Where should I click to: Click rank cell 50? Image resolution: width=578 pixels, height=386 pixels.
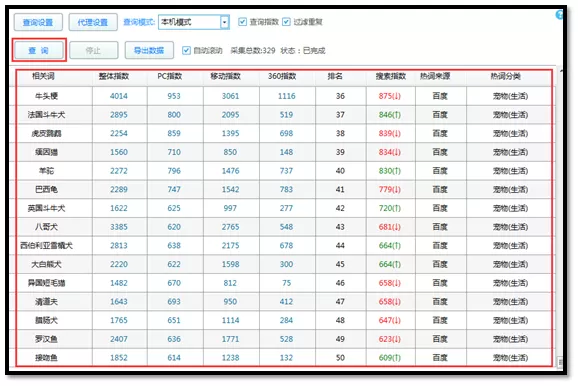pyautogui.click(x=340, y=358)
